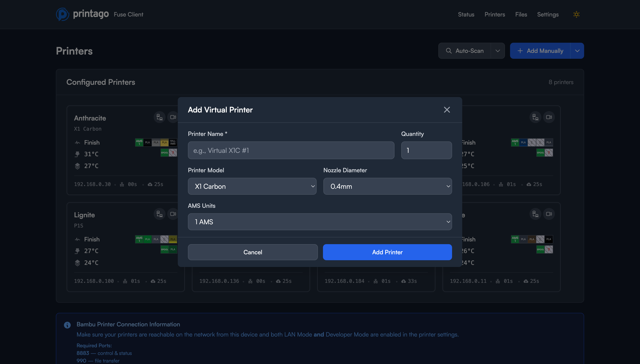Image resolution: width=640 pixels, height=364 pixels.
Task: Switch to the Files page
Action: (521, 14)
